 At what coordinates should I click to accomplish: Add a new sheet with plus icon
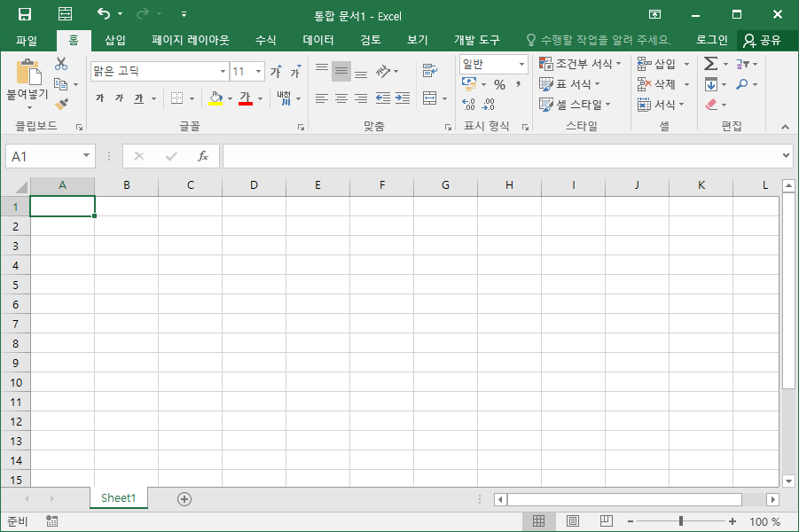point(184,499)
